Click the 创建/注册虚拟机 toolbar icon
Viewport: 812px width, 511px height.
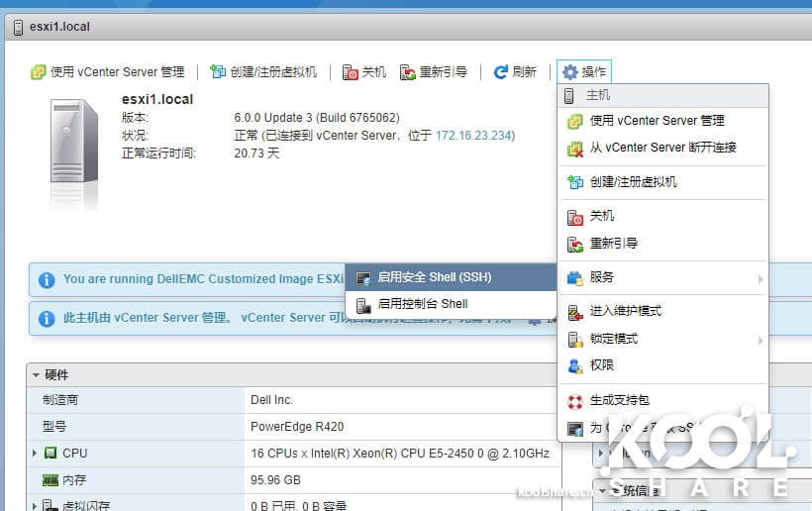[218, 72]
